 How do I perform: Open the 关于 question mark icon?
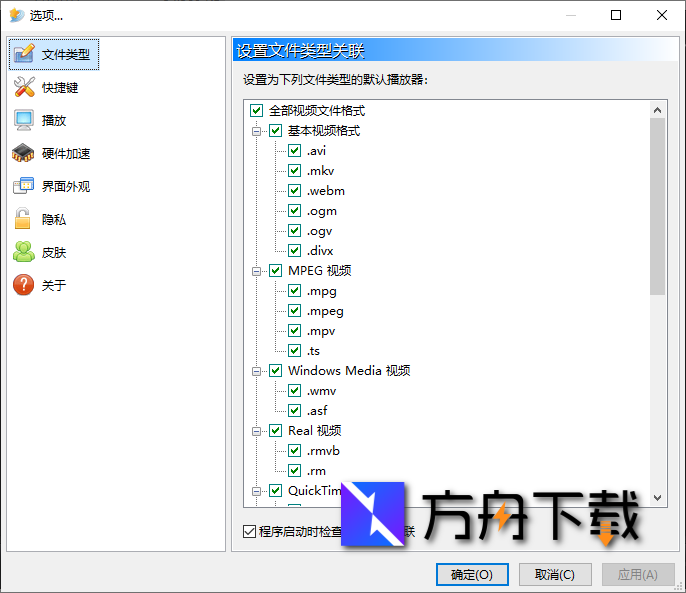tap(24, 285)
